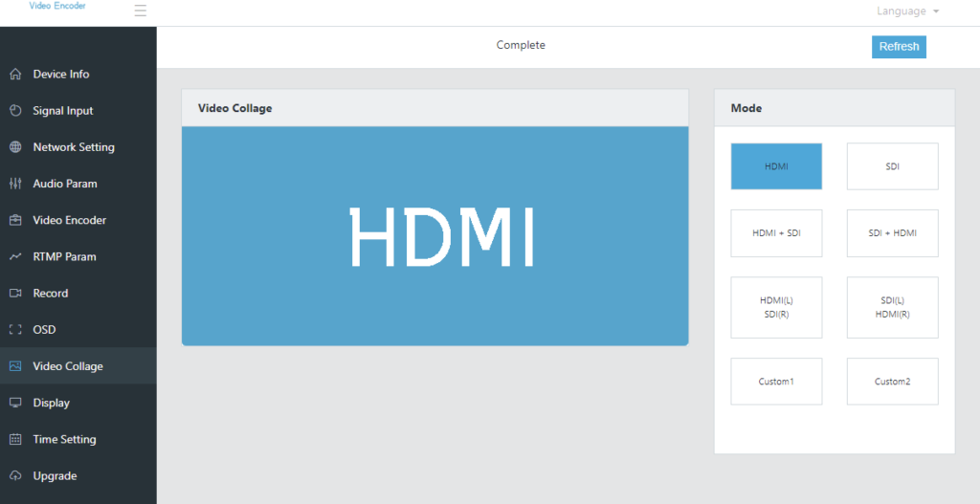Select the HDMI mode option

(776, 166)
